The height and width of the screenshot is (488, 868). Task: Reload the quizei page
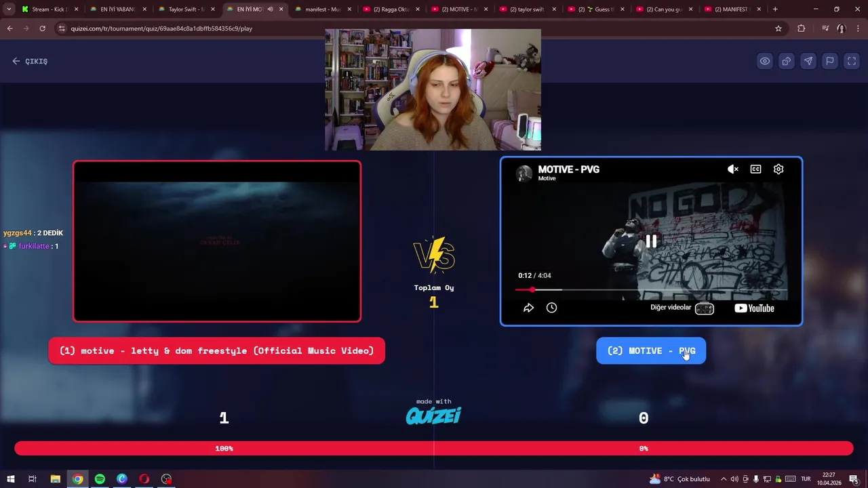pyautogui.click(x=42, y=28)
